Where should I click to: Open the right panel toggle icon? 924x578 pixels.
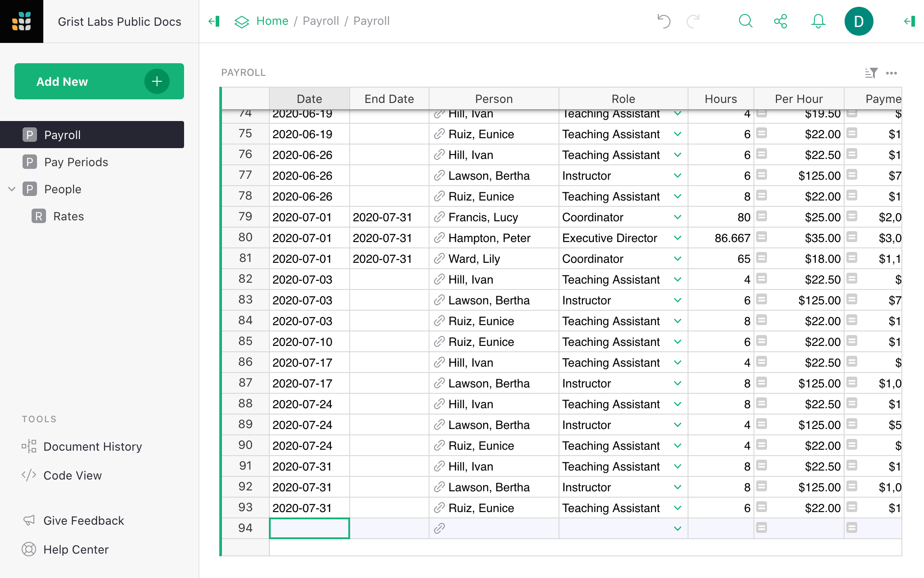click(909, 21)
